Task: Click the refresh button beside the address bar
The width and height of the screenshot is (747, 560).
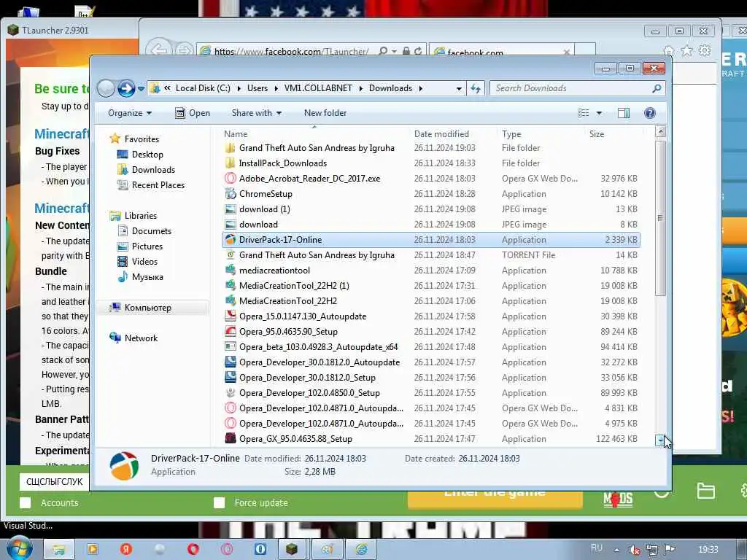Action: (x=476, y=88)
